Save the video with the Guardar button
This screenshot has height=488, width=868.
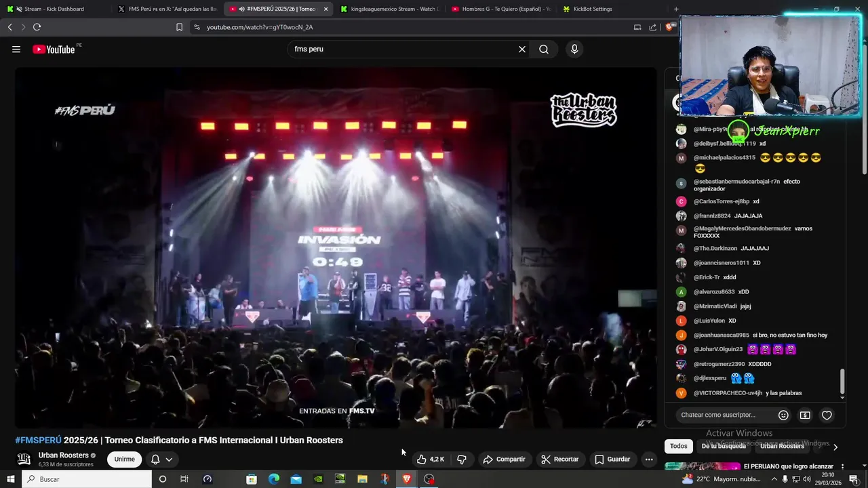coord(612,459)
